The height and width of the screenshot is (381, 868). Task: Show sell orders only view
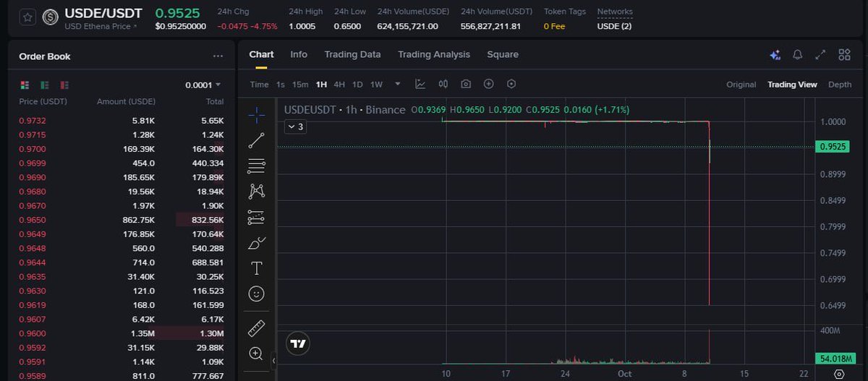tap(65, 85)
